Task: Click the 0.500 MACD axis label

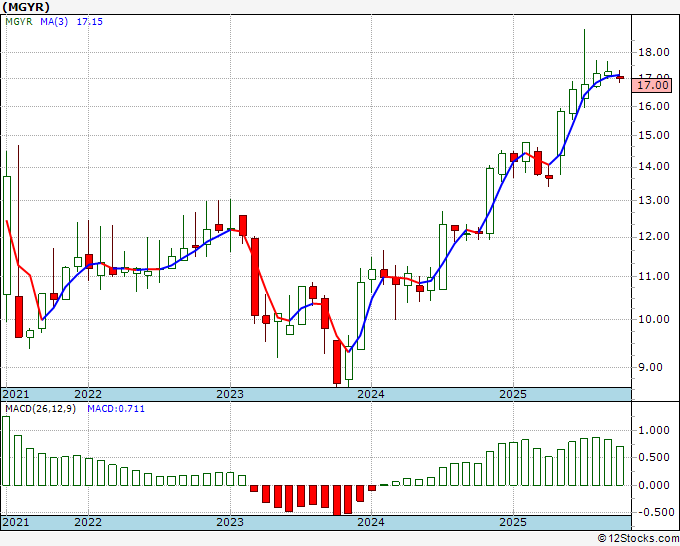Action: (x=654, y=457)
